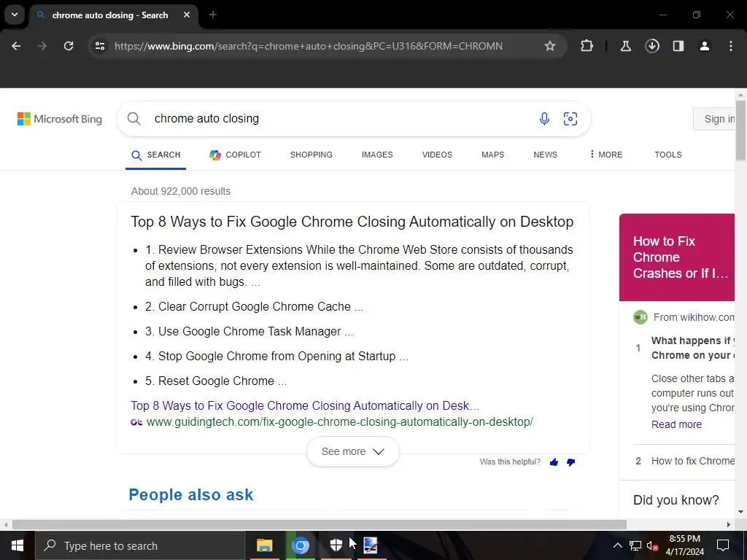Image resolution: width=747 pixels, height=560 pixels.
Task: Open the Chrome profile icon
Action: 705,46
